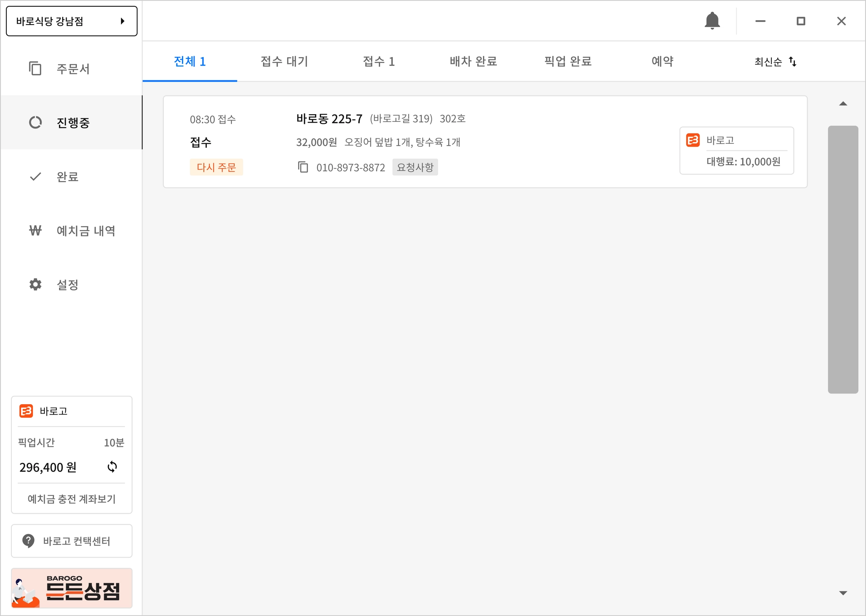The width and height of the screenshot is (866, 616).
Task: Click the deposit refresh icon
Action: (x=112, y=467)
